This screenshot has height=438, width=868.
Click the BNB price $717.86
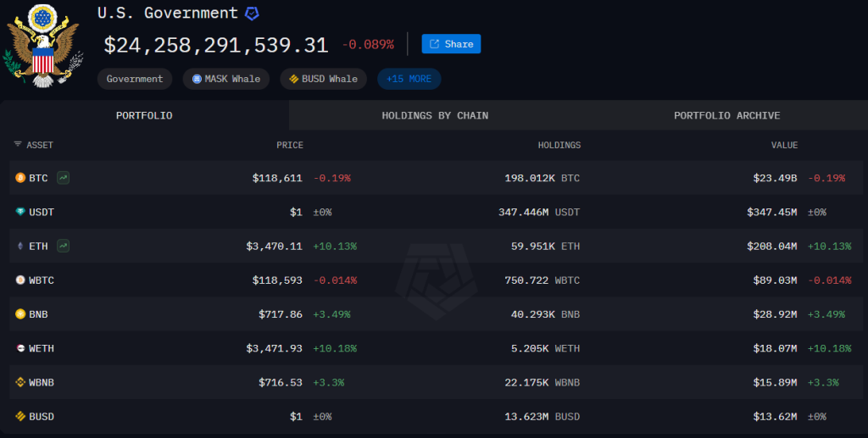click(280, 314)
